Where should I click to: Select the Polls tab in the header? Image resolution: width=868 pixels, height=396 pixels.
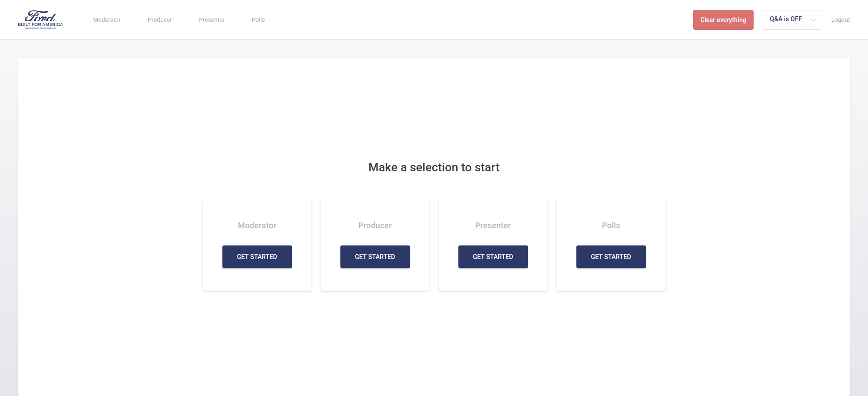tap(258, 20)
